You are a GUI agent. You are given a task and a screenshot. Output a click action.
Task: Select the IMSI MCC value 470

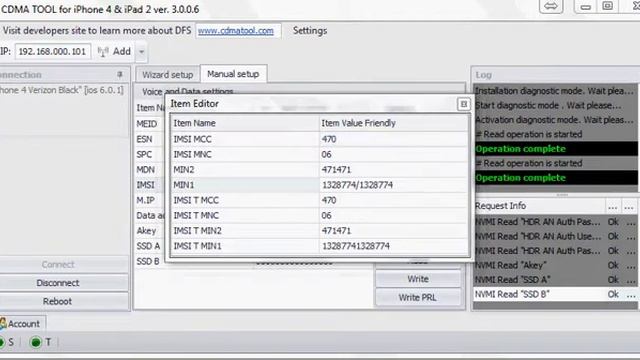[x=329, y=139]
